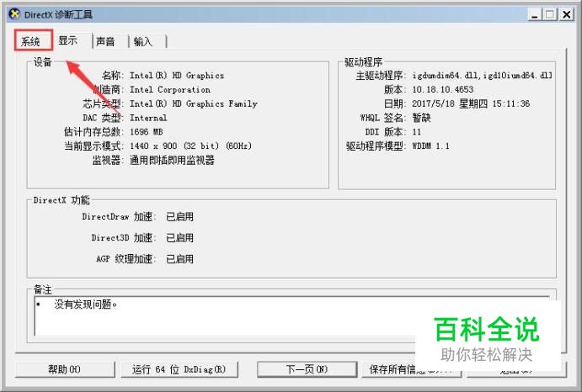Click chip type Intel(R) HD Graphics Family
Viewport: 582px width, 392px height.
(194, 103)
